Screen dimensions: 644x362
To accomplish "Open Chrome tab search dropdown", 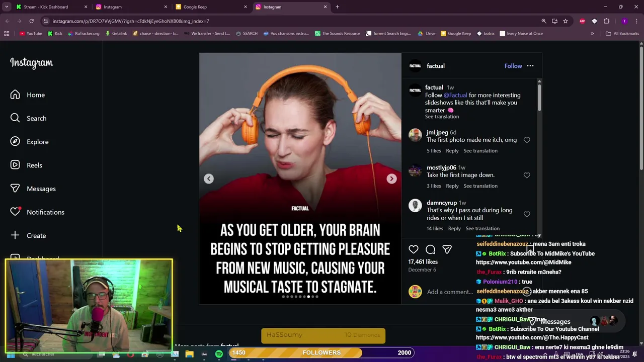I will [7, 7].
